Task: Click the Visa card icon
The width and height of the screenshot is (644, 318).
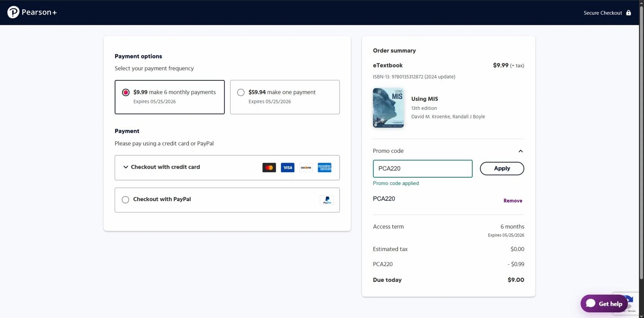Action: [x=288, y=168]
